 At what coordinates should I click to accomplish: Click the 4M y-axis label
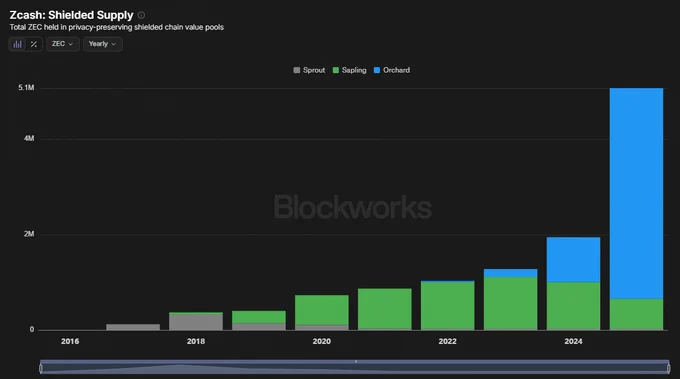(x=29, y=138)
